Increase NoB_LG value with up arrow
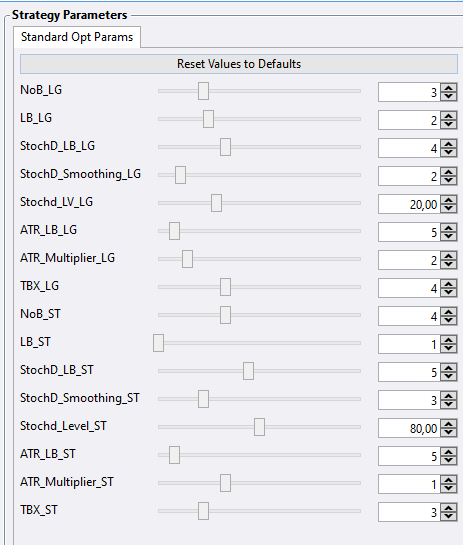The height and width of the screenshot is (545, 463). pos(449,88)
